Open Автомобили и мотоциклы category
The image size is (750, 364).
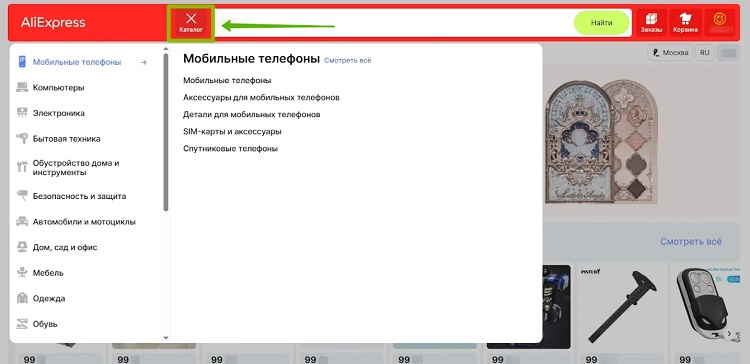click(84, 222)
